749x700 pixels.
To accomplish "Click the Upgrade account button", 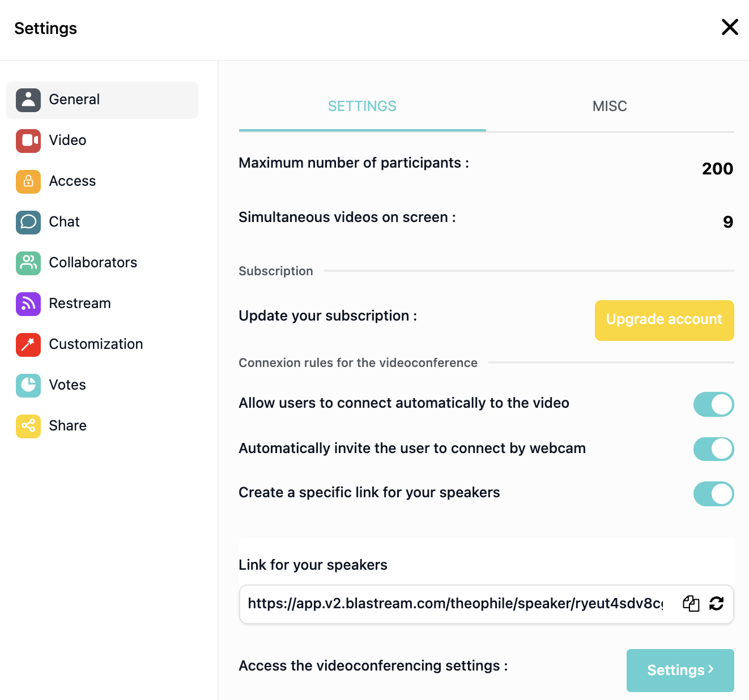I will (x=664, y=320).
